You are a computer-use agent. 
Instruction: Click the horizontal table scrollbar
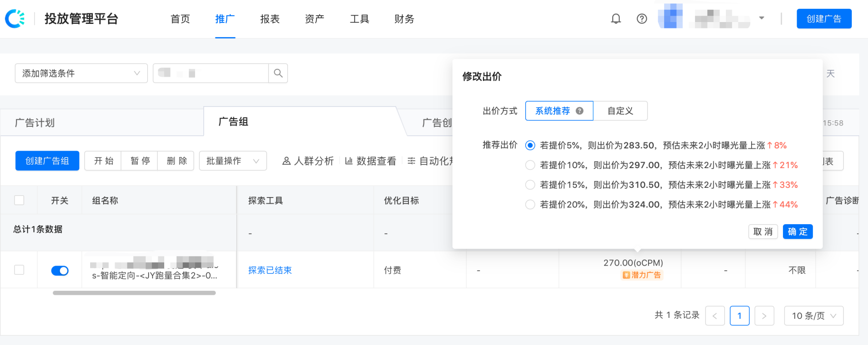[134, 293]
